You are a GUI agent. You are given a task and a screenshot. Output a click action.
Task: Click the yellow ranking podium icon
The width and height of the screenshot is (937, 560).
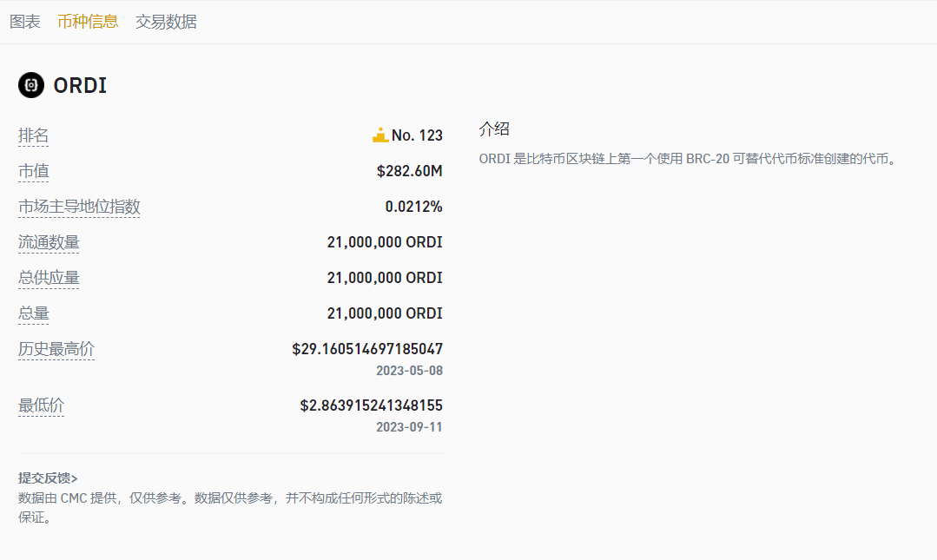tap(380, 135)
